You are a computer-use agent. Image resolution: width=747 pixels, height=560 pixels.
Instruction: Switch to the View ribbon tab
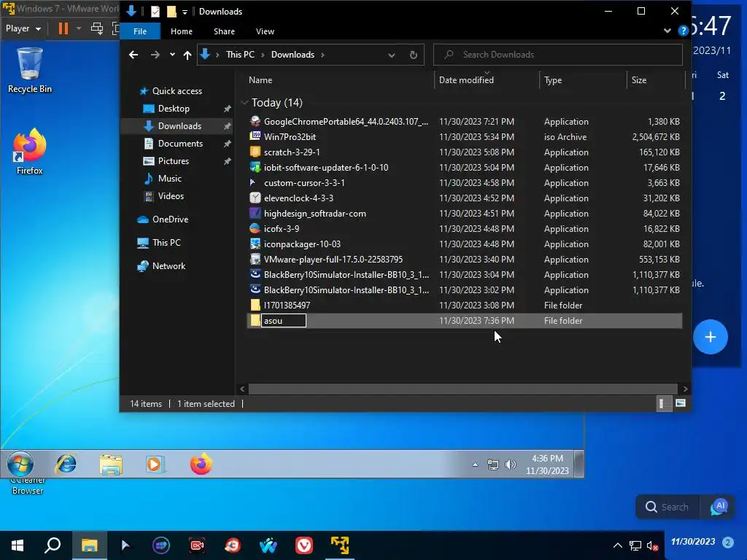coord(265,31)
